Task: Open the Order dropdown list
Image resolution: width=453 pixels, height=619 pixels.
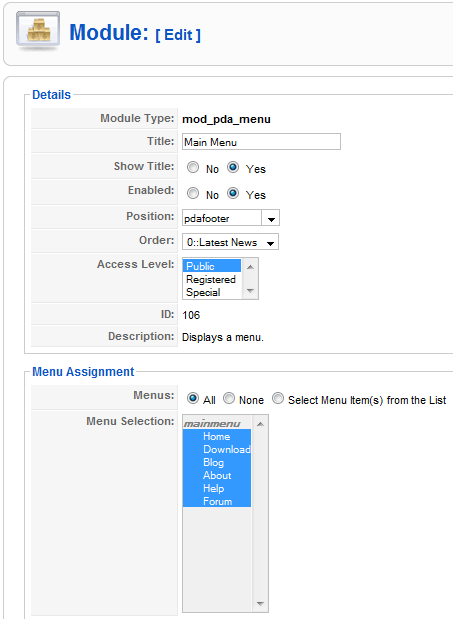Action: click(x=230, y=242)
